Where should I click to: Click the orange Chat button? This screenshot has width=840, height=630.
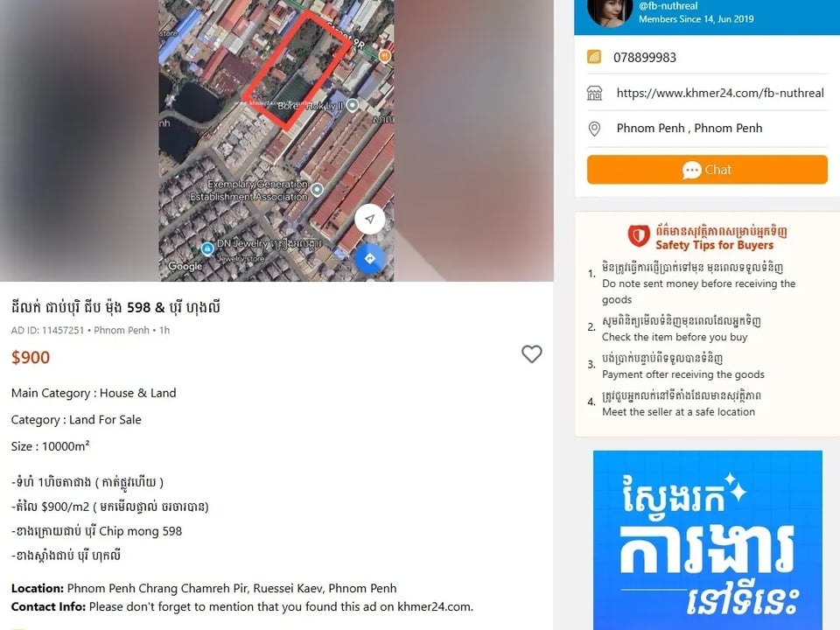point(707,170)
